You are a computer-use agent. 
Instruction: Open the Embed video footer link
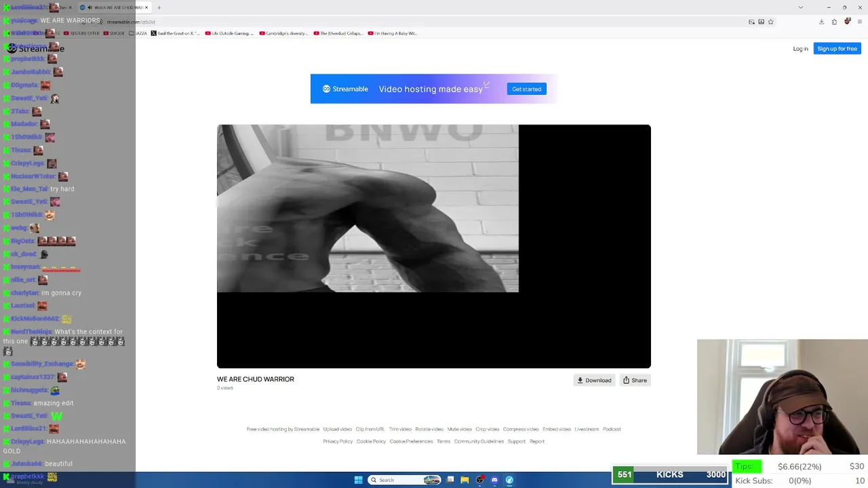point(557,429)
